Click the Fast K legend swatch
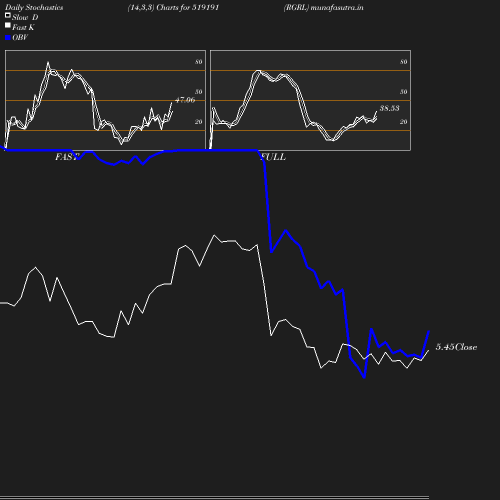Viewport: 500px width, 500px height. (x=8, y=25)
